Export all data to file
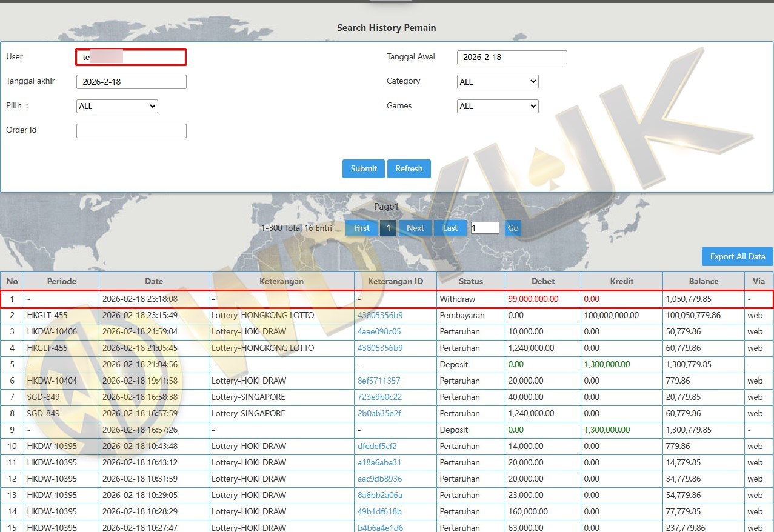Screen dimensions: 774x532 (737, 256)
